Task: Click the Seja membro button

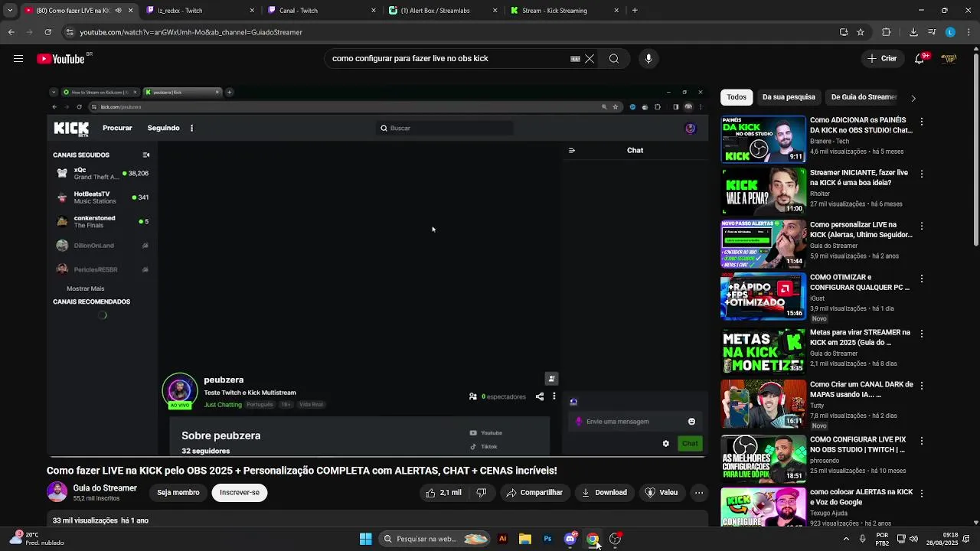Action: 178,493
